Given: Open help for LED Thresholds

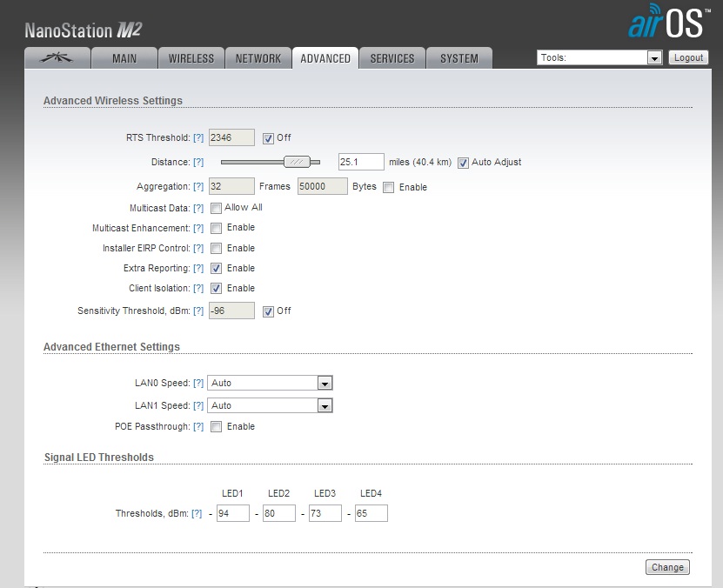Looking at the screenshot, I should click(197, 513).
